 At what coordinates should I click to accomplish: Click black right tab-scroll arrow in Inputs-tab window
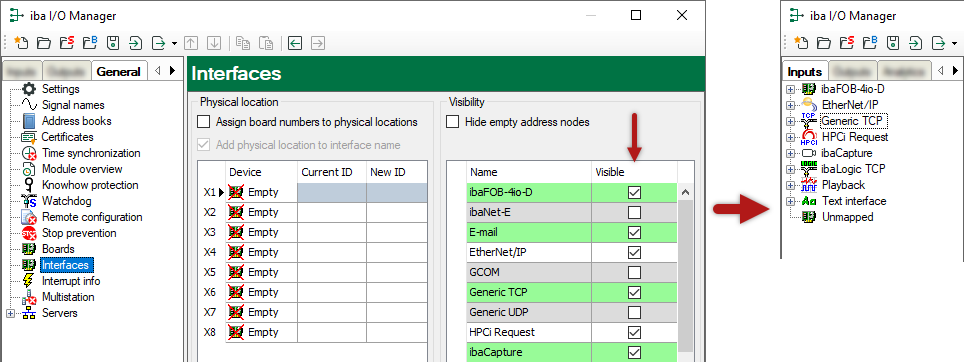click(x=955, y=71)
